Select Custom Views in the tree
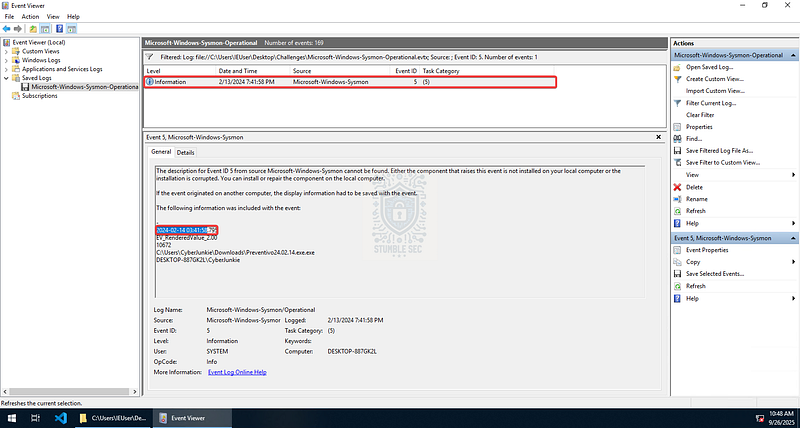 point(40,52)
